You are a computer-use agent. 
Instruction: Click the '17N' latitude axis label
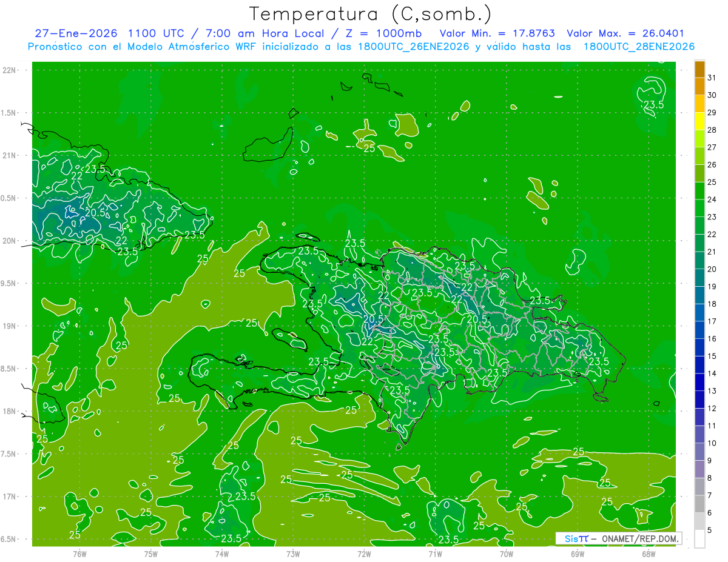[x=9, y=497]
